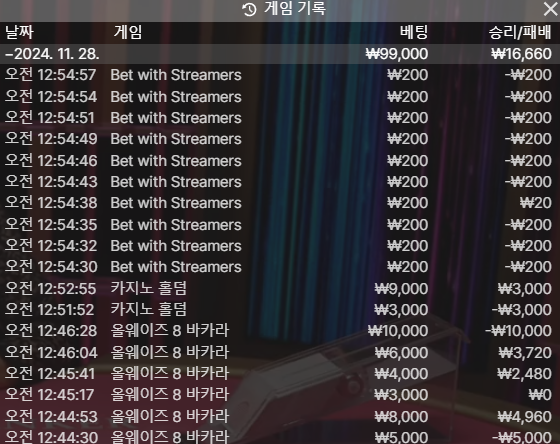The width and height of the screenshot is (560, 444).
Task: Open the 12:46:28 올웨이즈 8 바카라 record
Action: click(x=280, y=331)
